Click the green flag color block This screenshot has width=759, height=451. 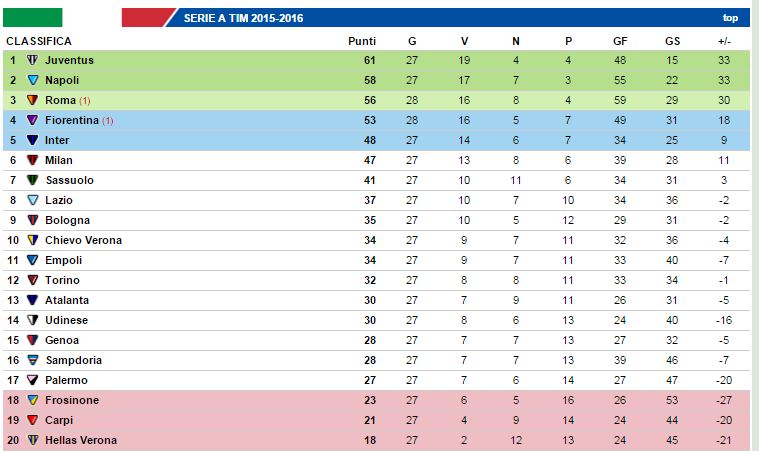click(32, 17)
